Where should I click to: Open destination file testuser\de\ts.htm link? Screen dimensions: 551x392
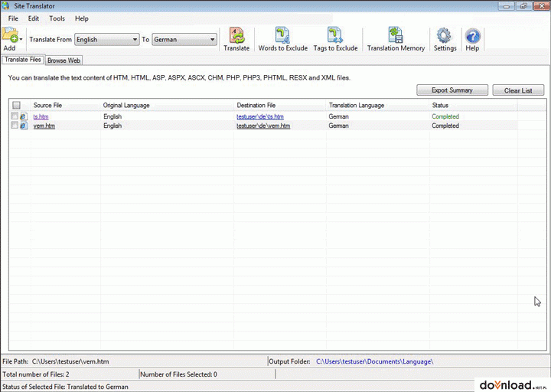tap(259, 116)
